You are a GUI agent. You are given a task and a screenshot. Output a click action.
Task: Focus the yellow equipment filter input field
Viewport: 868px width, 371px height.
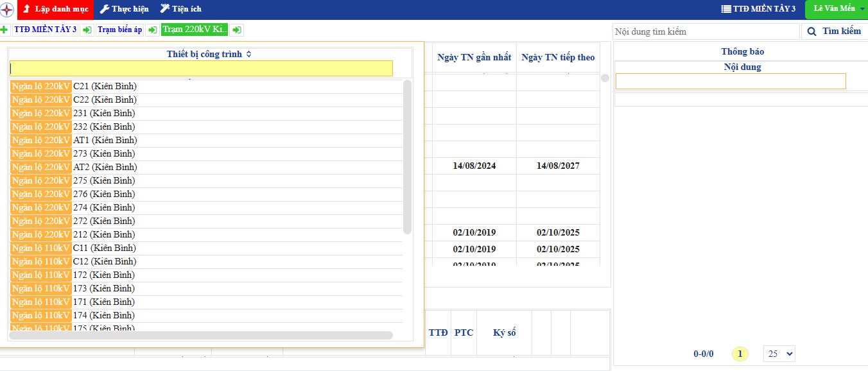201,69
